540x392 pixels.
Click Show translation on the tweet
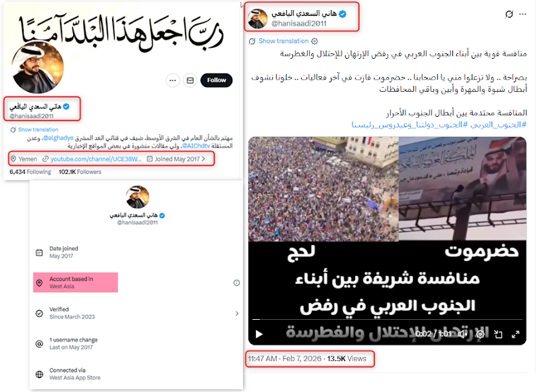tap(283, 41)
